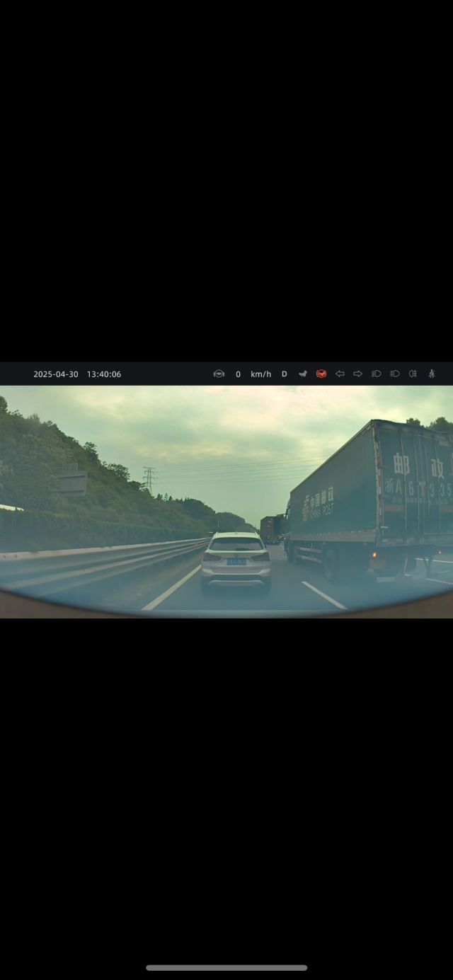
Task: Tap the high beam headlight icon
Action: pyautogui.click(x=395, y=374)
